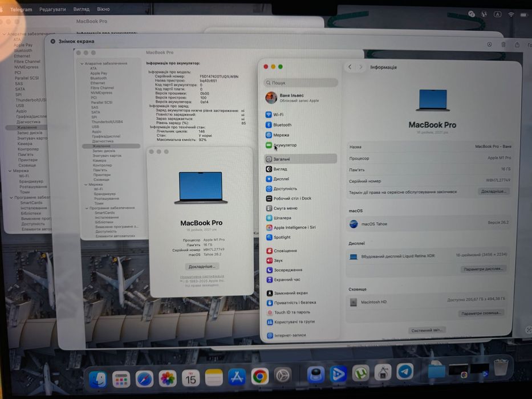532x399 pixels.
Task: Click the Wi-Fi status icon in menu bar
Action: [511, 14]
